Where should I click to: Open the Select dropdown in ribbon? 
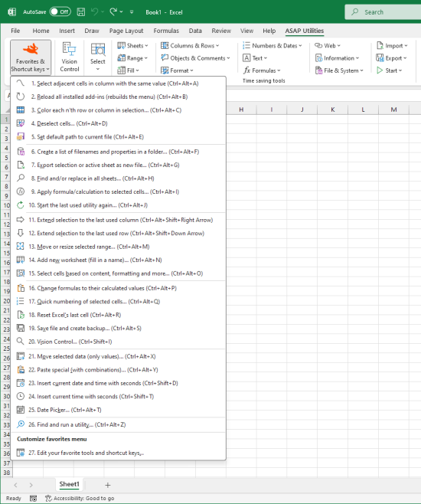tap(98, 57)
